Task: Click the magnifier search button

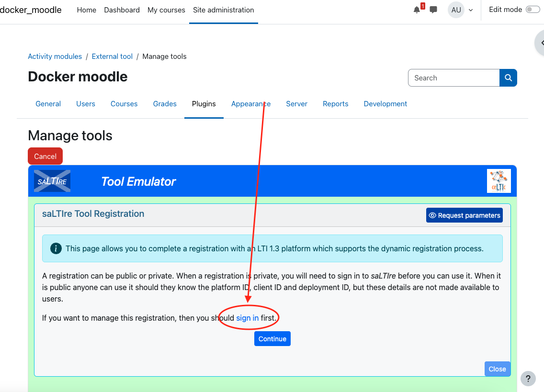Action: pyautogui.click(x=508, y=78)
